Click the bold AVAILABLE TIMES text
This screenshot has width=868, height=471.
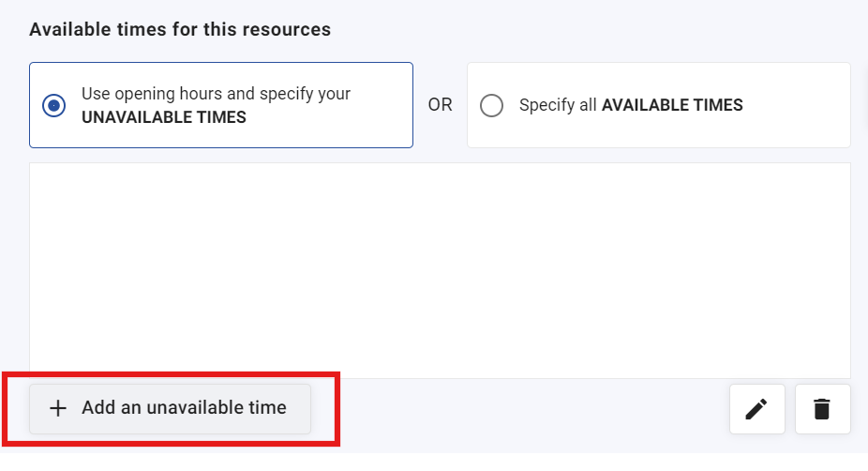[x=672, y=105]
